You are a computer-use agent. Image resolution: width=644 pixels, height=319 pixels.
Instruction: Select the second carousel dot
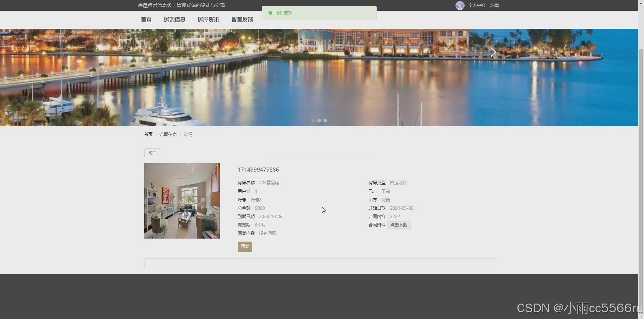[319, 120]
